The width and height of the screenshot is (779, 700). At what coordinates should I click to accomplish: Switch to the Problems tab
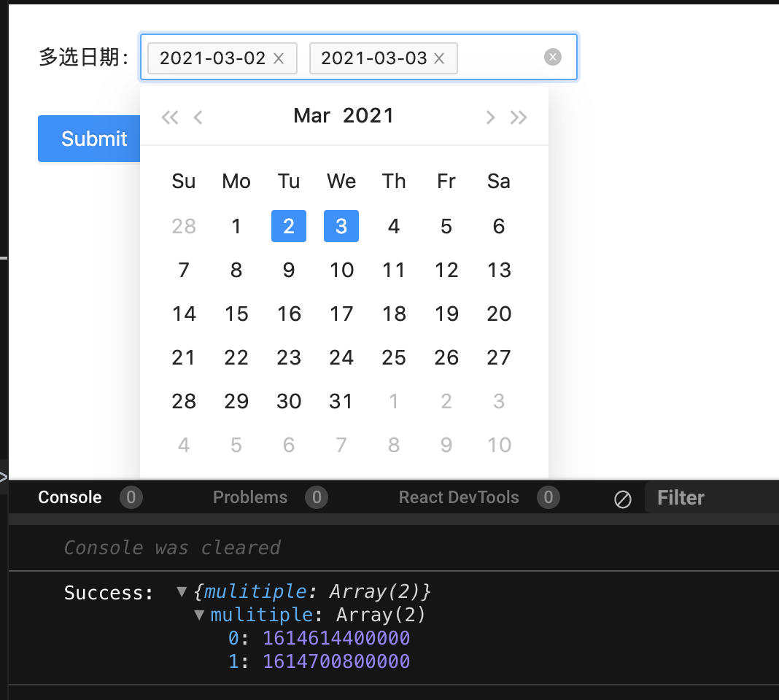point(249,497)
